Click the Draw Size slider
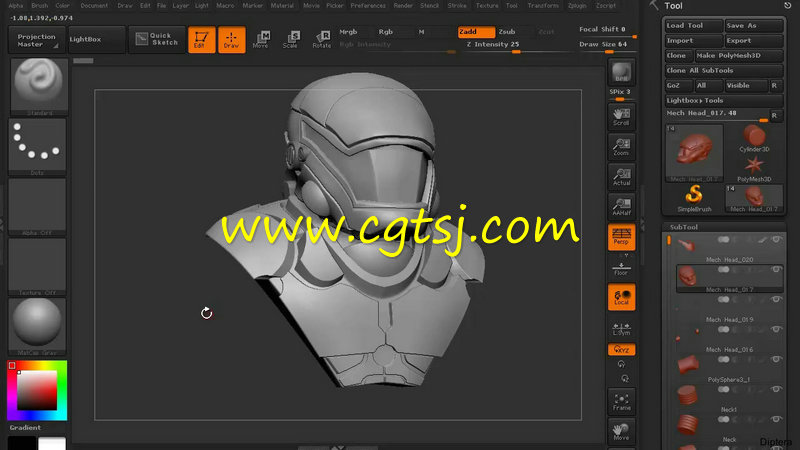The height and width of the screenshot is (450, 800). (x=607, y=46)
